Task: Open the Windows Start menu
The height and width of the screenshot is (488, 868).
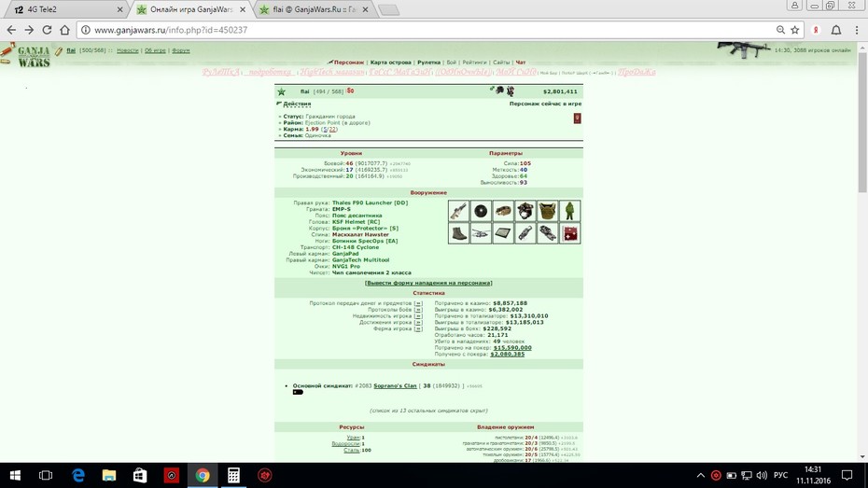Action: pyautogui.click(x=15, y=475)
